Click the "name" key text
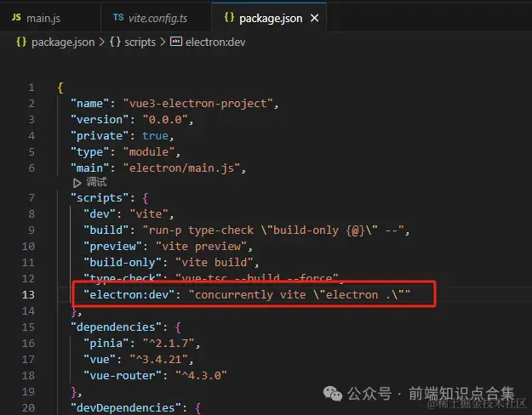The height and width of the screenshot is (415, 532). [89, 103]
